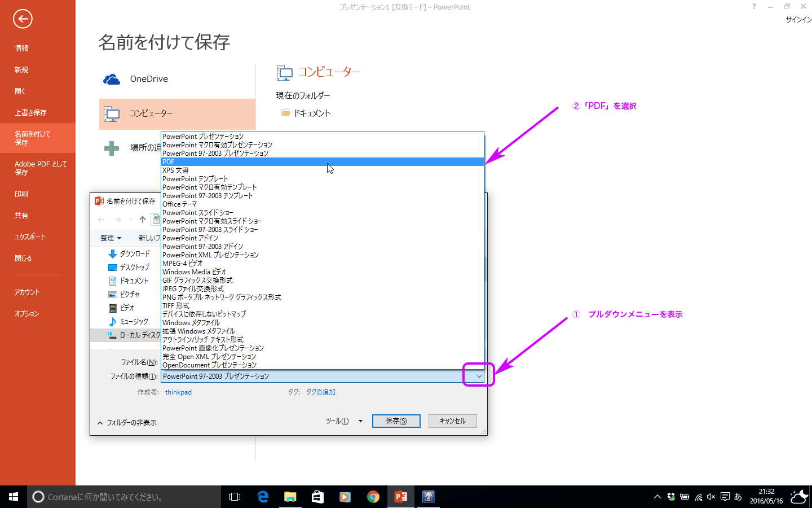The width and height of the screenshot is (812, 508).
Task: Open recent locations dropdown arrow in dialog
Action: click(131, 220)
